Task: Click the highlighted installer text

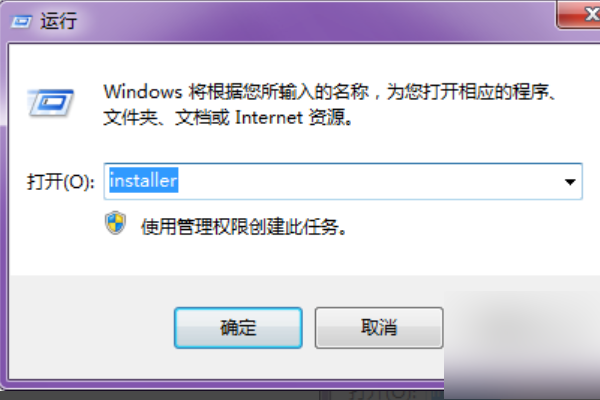Action: [143, 180]
